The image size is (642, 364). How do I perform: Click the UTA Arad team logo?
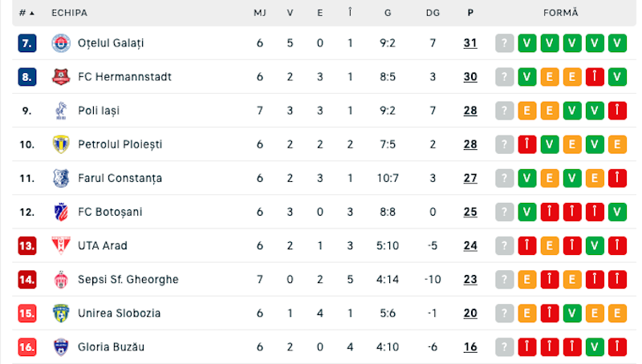tap(61, 245)
